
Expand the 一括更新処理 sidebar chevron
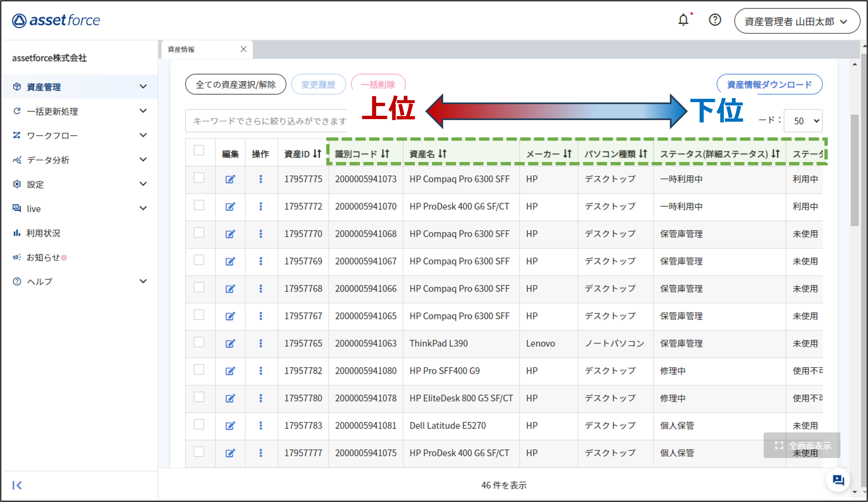pyautogui.click(x=143, y=111)
